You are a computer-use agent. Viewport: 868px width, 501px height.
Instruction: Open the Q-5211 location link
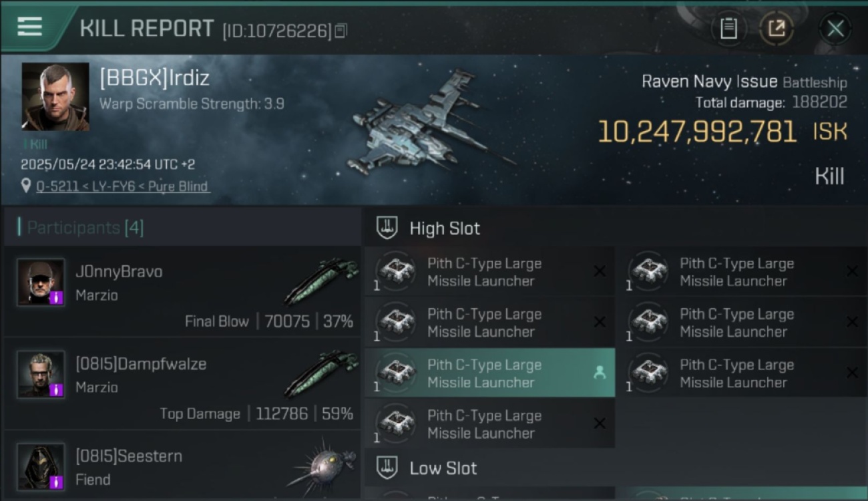coord(122,186)
